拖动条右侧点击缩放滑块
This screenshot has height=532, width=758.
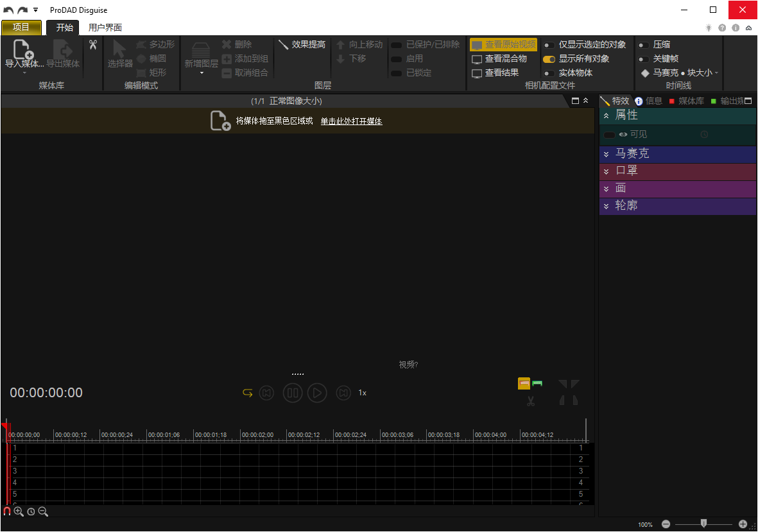(x=703, y=524)
